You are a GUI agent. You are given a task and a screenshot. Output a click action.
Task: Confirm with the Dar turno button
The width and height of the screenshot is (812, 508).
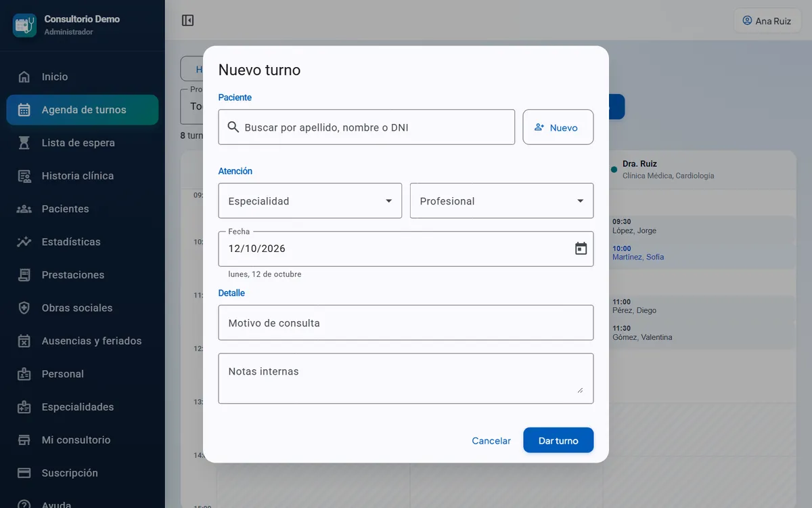click(558, 440)
